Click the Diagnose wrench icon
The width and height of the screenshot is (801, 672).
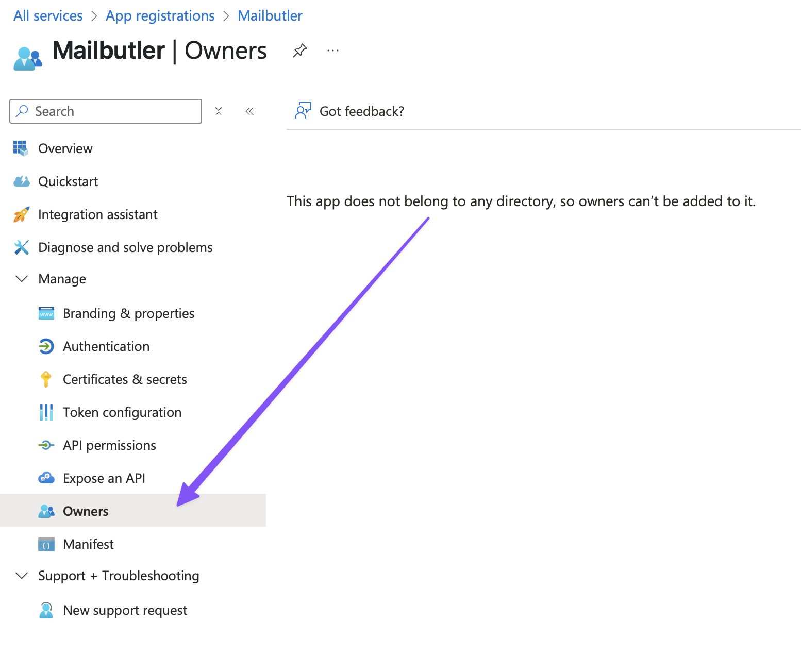coord(21,247)
